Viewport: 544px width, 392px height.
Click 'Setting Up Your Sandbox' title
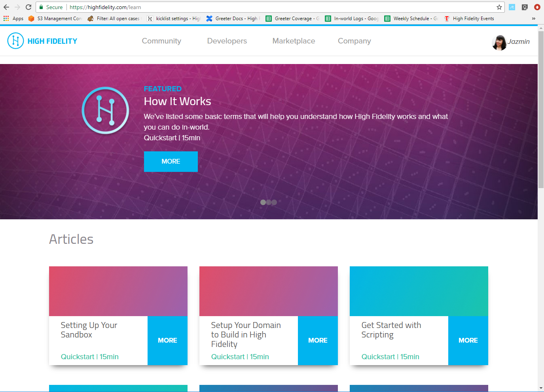(x=89, y=330)
